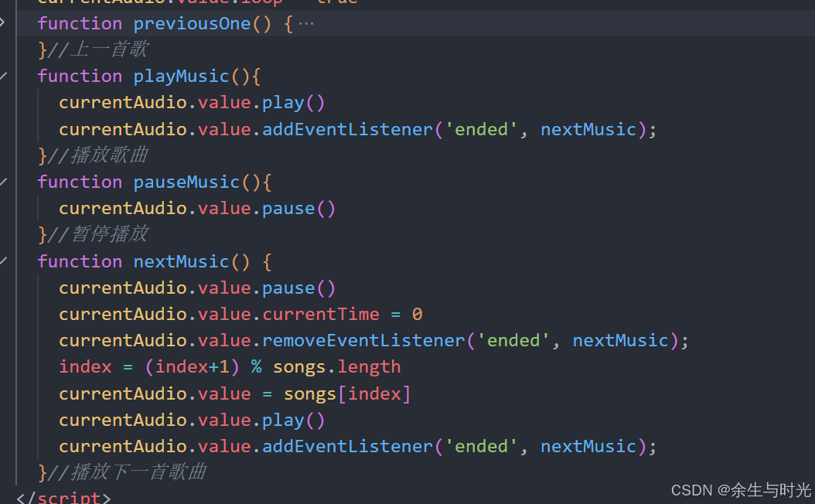Screen dimensions: 815x504
Task: Click the CSDN @余生与时光 watermark link
Action: point(741,489)
